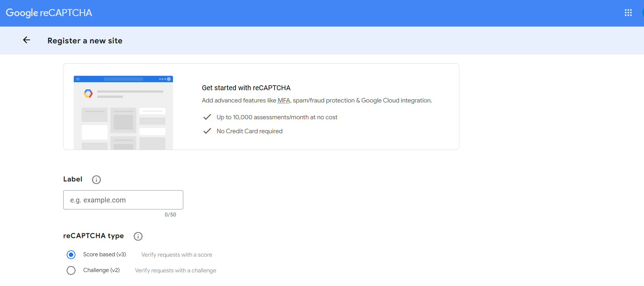View the Label info tooltip icon
The width and height of the screenshot is (644, 286).
click(x=96, y=179)
